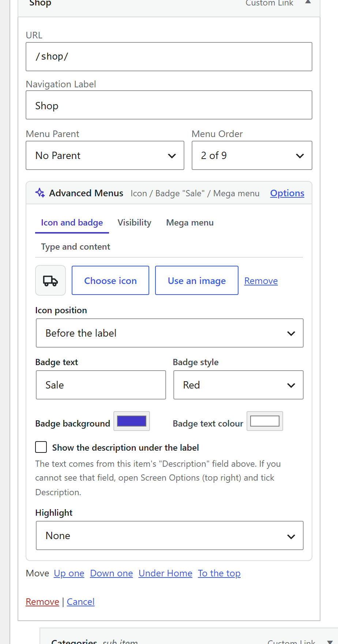This screenshot has width=338, height=644.
Task: Click the red Remove menu item link
Action: tap(42, 602)
